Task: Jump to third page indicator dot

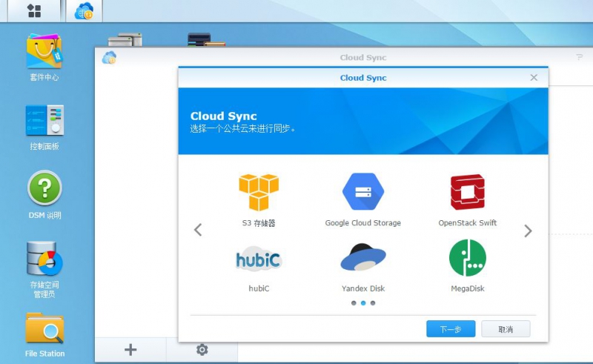Action: [373, 302]
